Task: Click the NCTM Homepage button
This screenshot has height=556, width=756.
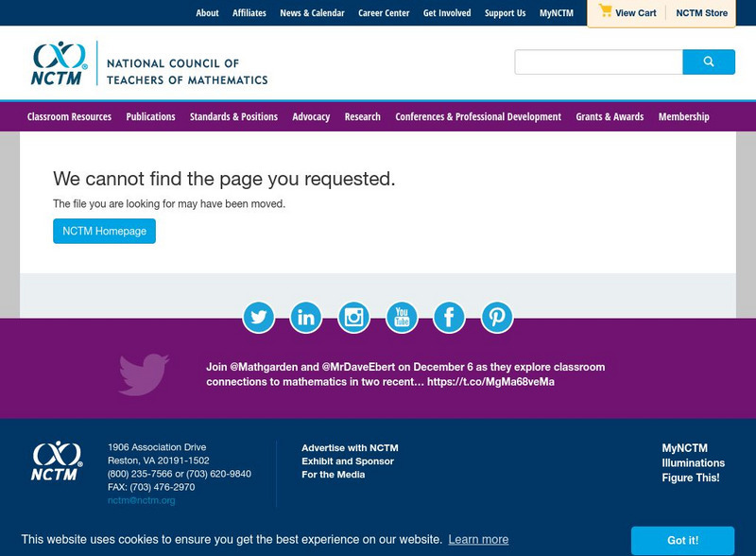Action: pos(104,231)
